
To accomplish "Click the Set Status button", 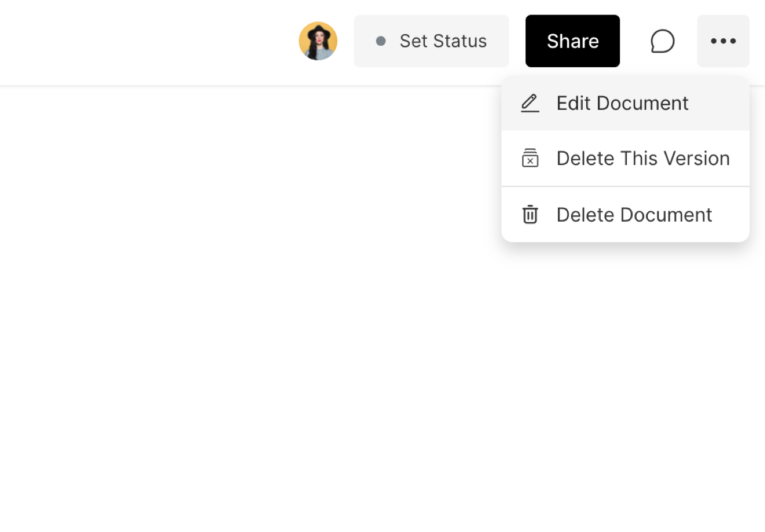I will pos(431,41).
